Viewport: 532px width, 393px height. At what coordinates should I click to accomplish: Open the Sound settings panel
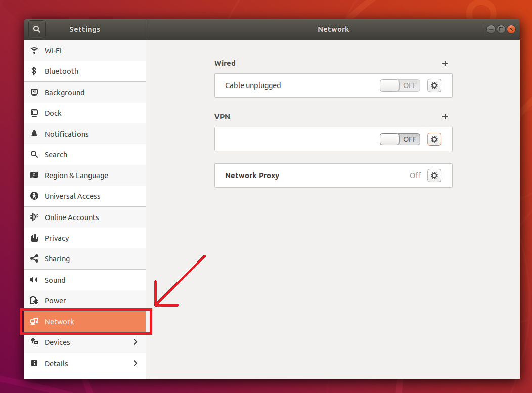click(x=55, y=280)
